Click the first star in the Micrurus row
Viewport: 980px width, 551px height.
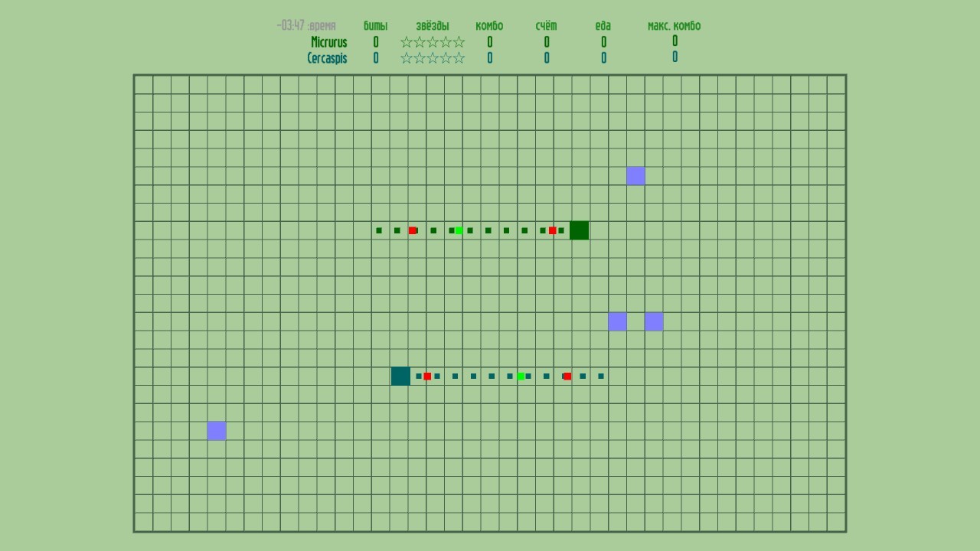pos(407,42)
